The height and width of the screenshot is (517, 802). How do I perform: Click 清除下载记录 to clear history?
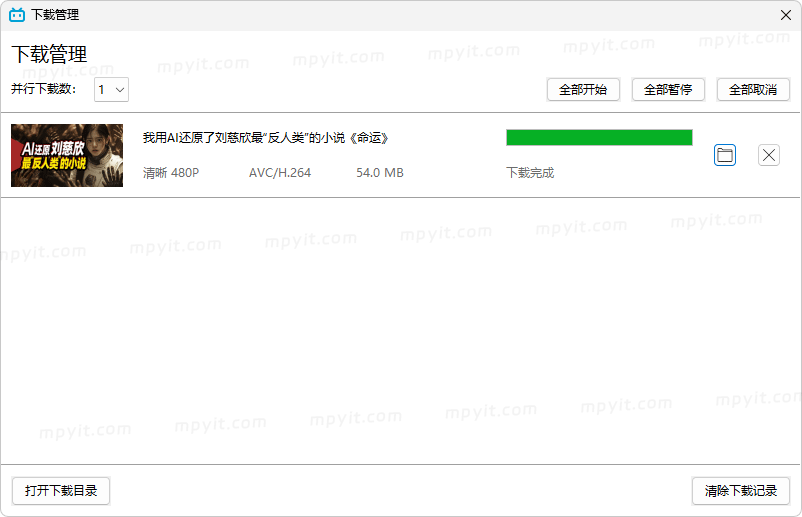pyautogui.click(x=741, y=491)
